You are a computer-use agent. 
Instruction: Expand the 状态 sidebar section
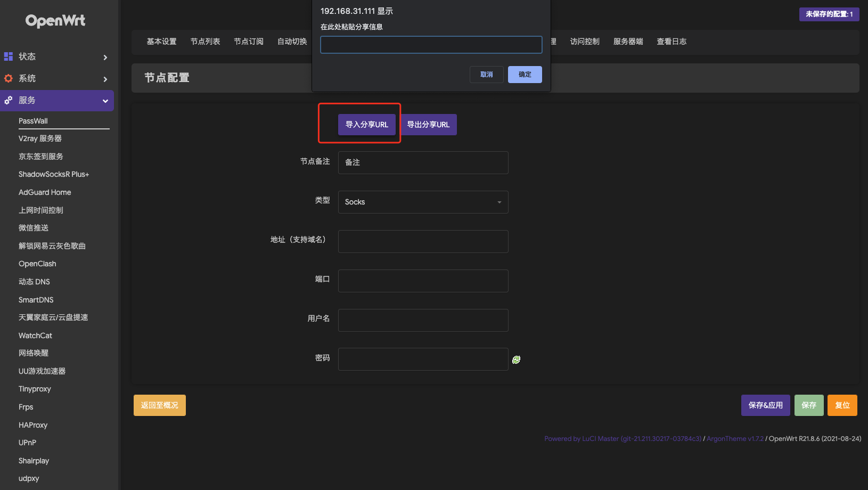[105, 56]
